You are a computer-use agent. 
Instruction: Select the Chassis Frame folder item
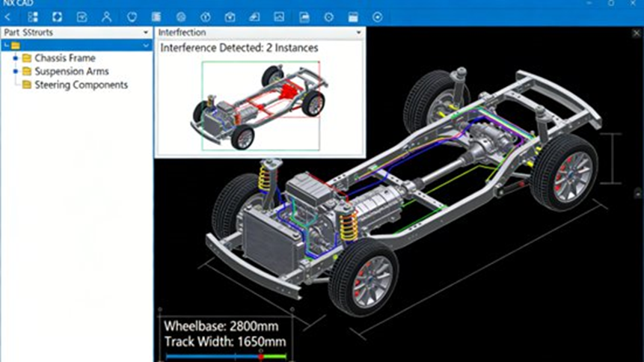pyautogui.click(x=64, y=58)
